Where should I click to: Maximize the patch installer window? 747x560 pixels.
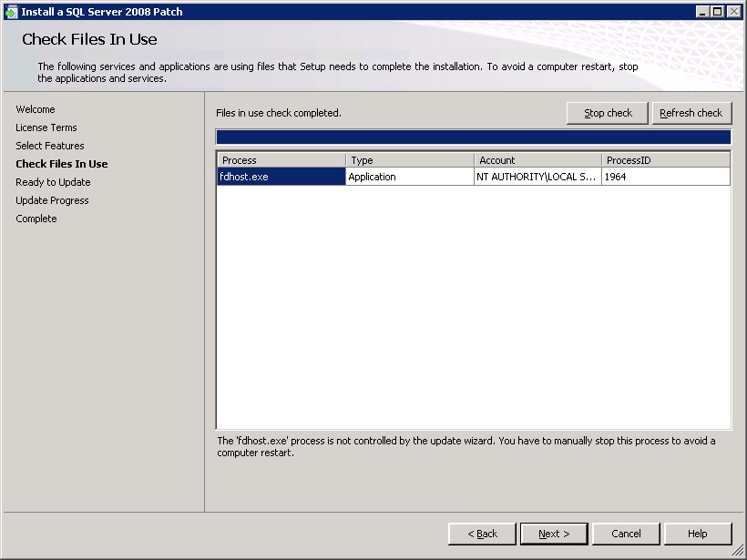pyautogui.click(x=718, y=12)
